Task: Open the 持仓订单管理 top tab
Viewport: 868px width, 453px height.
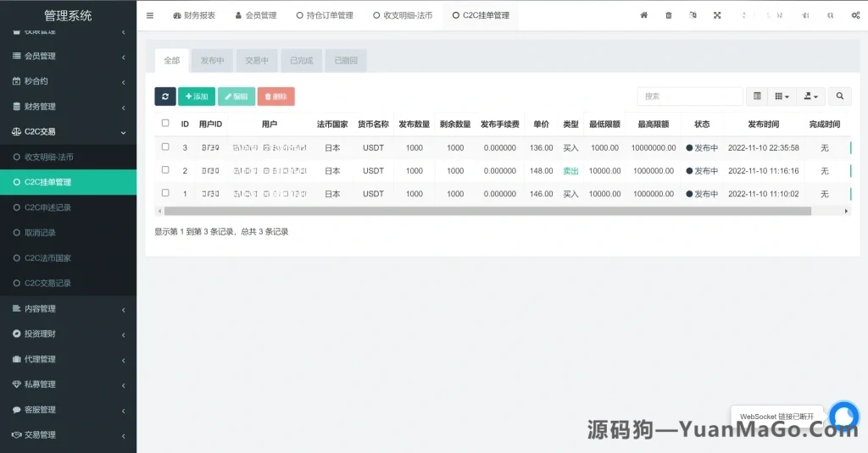Action: pyautogui.click(x=325, y=15)
